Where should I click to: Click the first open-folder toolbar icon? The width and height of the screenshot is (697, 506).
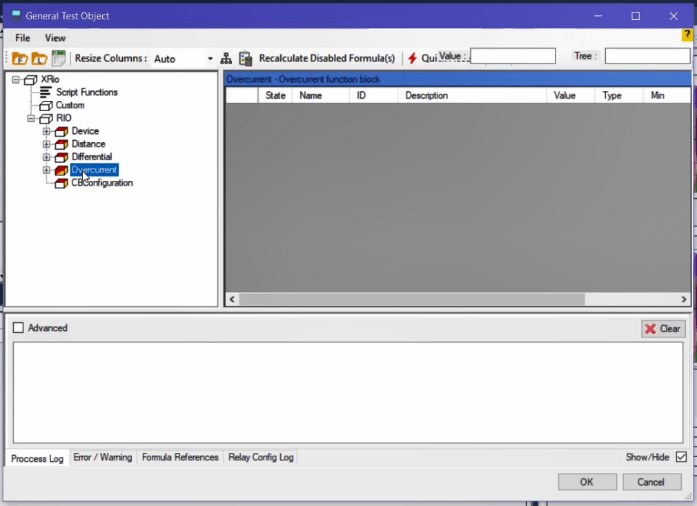pyautogui.click(x=19, y=59)
